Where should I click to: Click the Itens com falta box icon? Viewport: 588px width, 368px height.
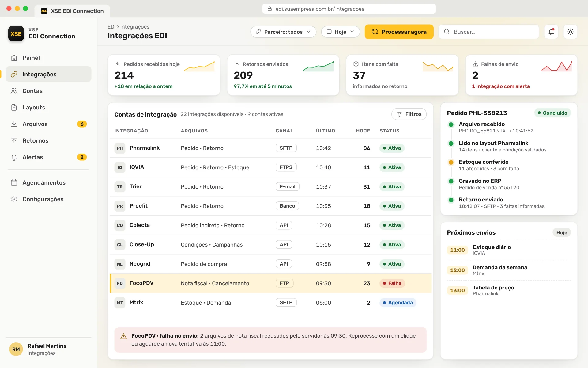pyautogui.click(x=356, y=64)
